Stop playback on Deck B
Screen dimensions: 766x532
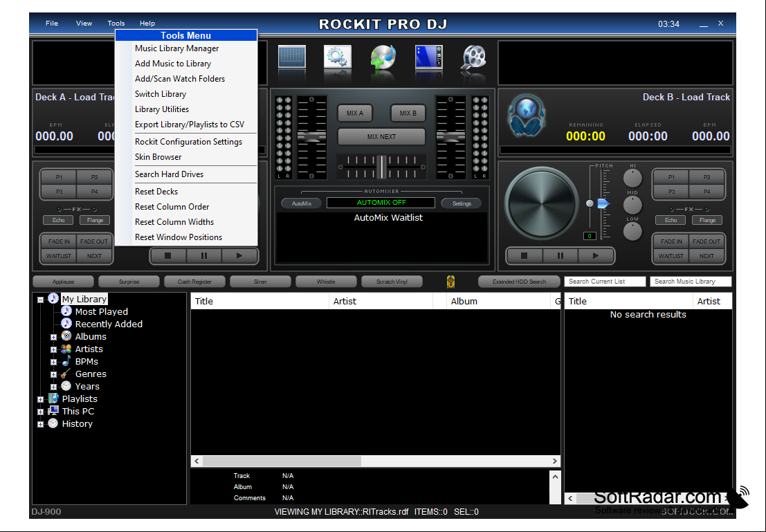[525, 255]
